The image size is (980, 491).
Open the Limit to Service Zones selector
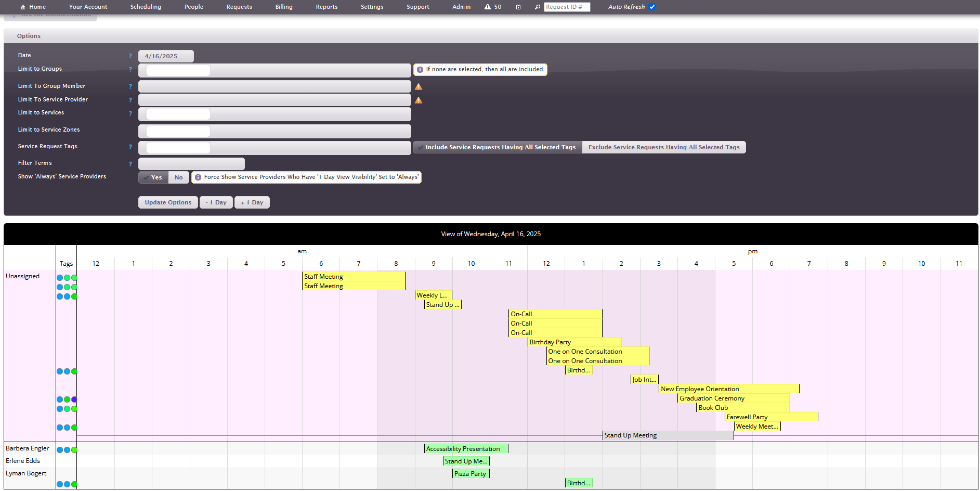(274, 131)
